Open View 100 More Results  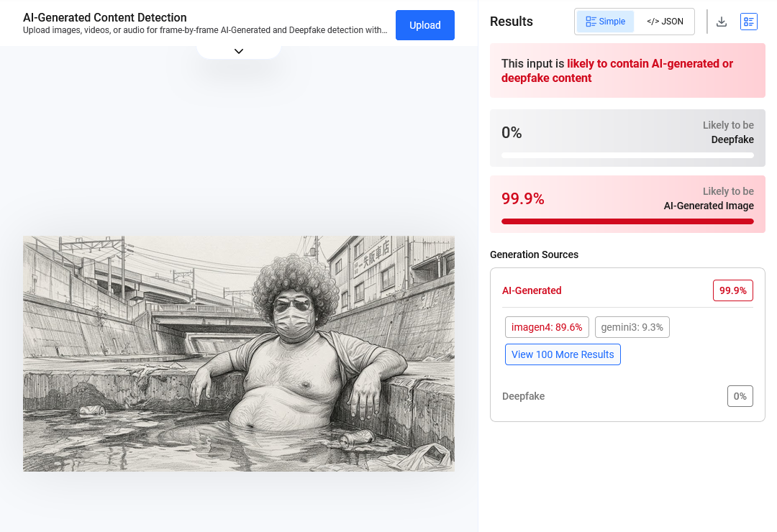tap(563, 354)
